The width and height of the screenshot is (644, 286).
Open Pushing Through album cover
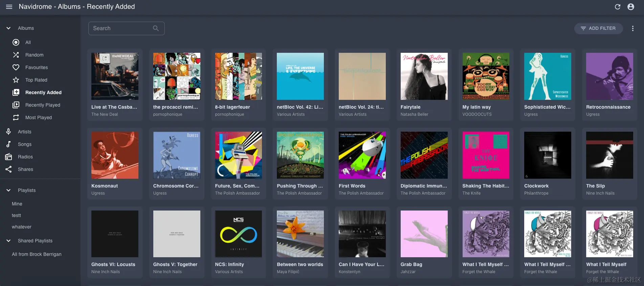click(x=300, y=155)
